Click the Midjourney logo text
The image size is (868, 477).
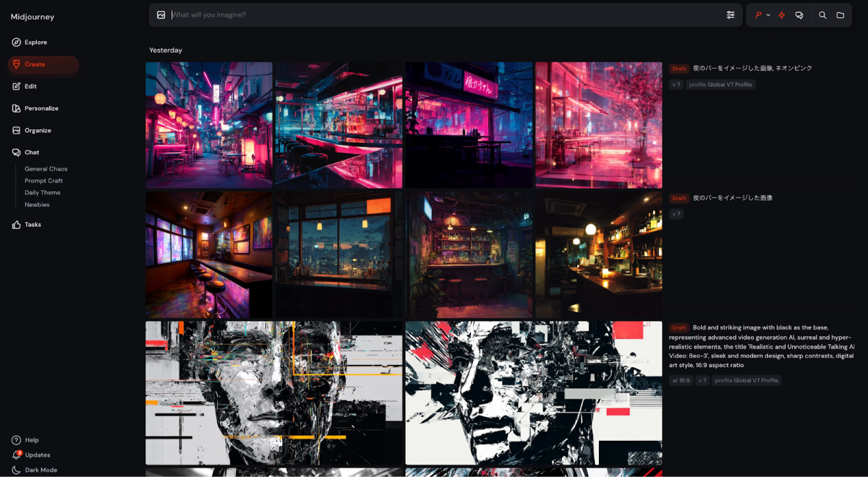pos(33,17)
